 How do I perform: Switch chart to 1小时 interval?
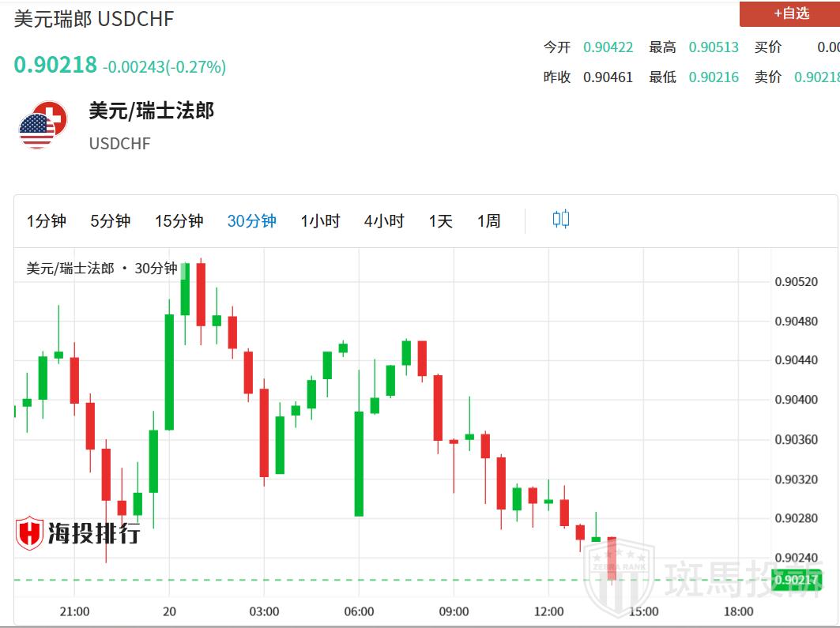click(320, 221)
